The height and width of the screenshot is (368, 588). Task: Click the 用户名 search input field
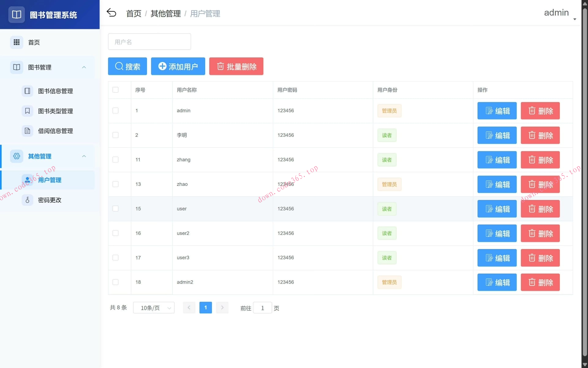[149, 41]
